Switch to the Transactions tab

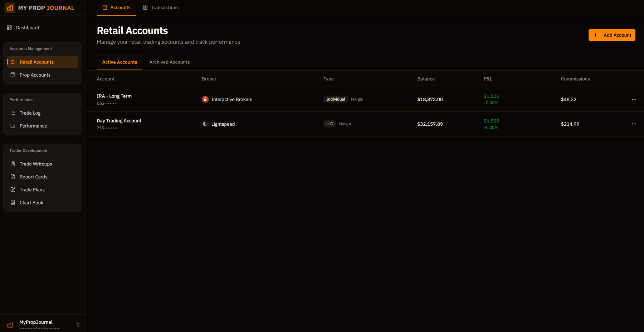click(161, 7)
